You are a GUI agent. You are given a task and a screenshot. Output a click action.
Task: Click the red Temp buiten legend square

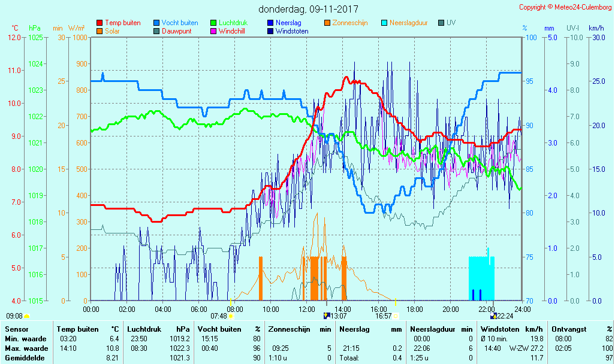tap(100, 23)
